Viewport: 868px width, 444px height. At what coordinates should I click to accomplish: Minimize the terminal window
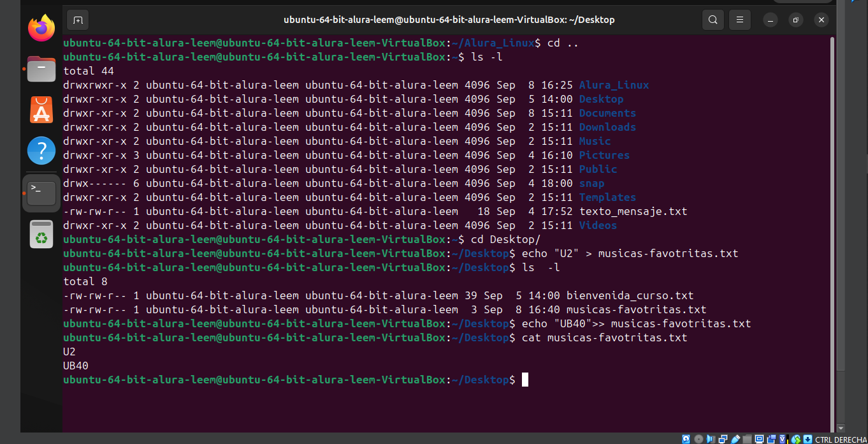[770, 20]
